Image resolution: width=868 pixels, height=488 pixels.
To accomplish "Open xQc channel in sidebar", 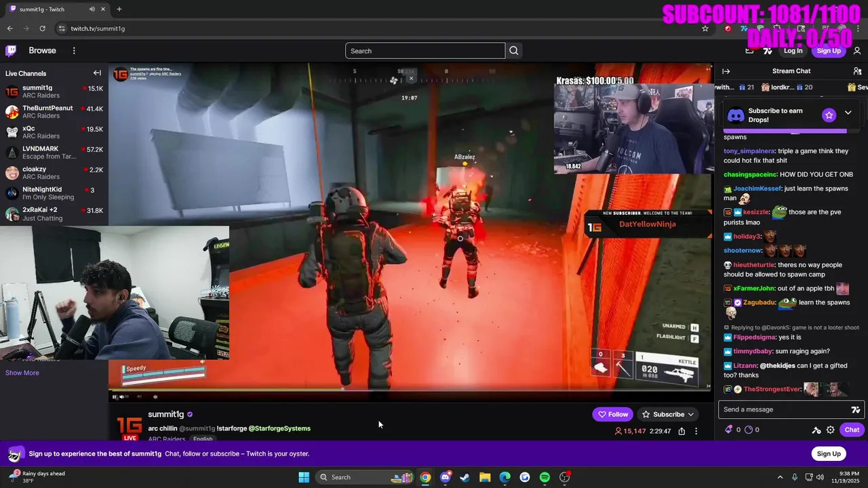I will click(x=54, y=132).
